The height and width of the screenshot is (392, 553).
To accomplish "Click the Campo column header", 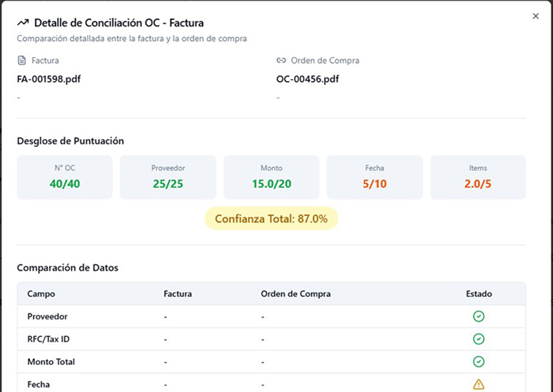I will tap(41, 294).
